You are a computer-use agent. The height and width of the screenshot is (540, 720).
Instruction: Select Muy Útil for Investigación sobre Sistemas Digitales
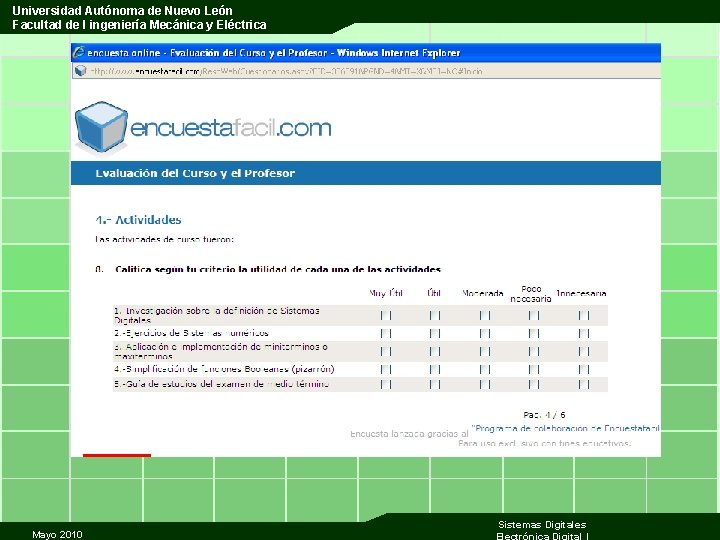386,315
